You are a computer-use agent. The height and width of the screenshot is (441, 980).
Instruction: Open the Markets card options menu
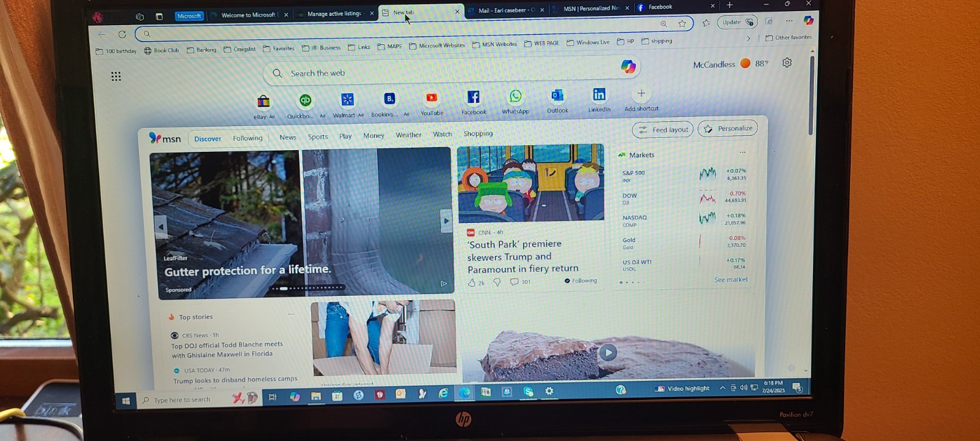pyautogui.click(x=742, y=153)
